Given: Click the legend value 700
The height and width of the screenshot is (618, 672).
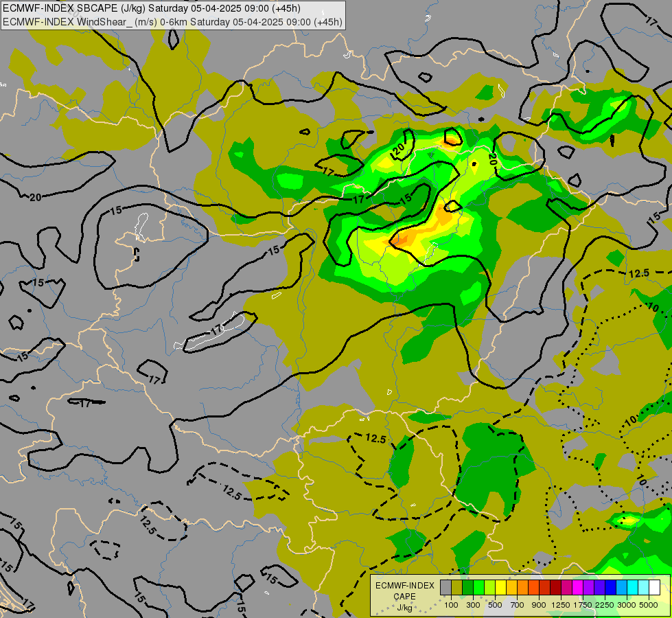Looking at the screenshot, I should 518,605.
